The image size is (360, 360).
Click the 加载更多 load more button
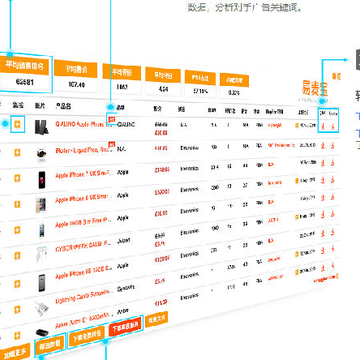[14, 353]
